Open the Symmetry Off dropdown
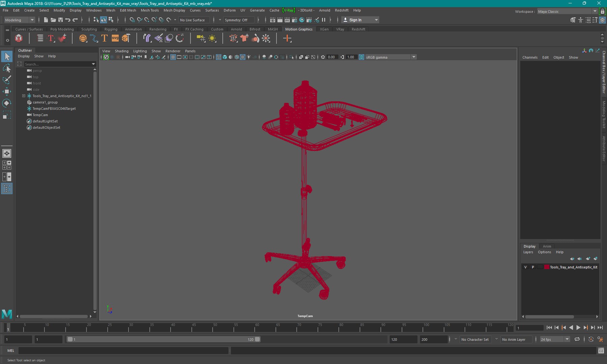 click(x=239, y=20)
